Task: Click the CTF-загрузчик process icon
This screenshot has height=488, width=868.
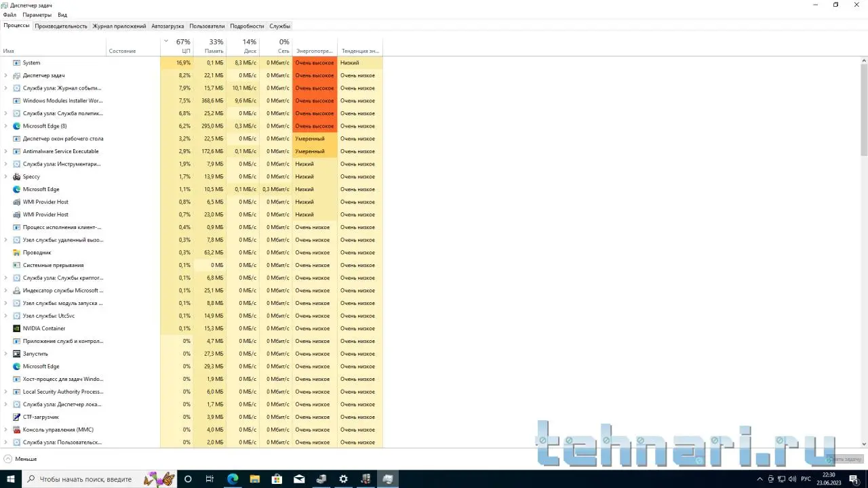Action: (17, 417)
